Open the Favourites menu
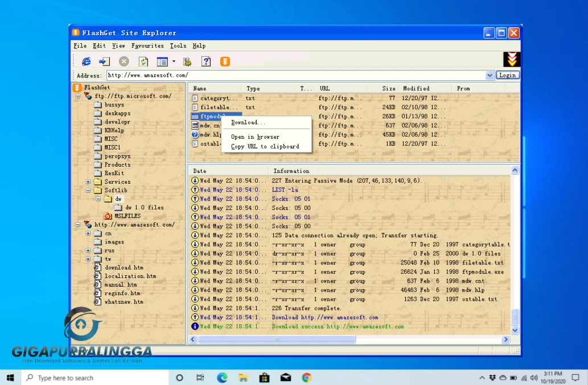 (147, 45)
